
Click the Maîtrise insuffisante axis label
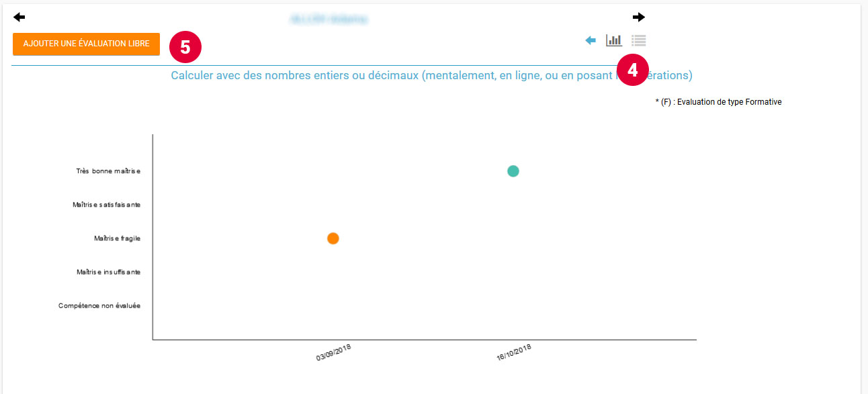(x=108, y=272)
